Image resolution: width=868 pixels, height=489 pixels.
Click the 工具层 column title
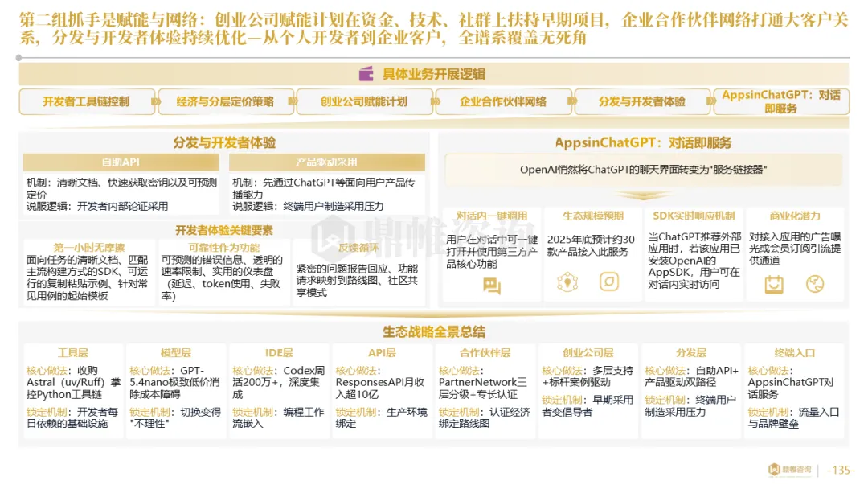[x=73, y=353]
